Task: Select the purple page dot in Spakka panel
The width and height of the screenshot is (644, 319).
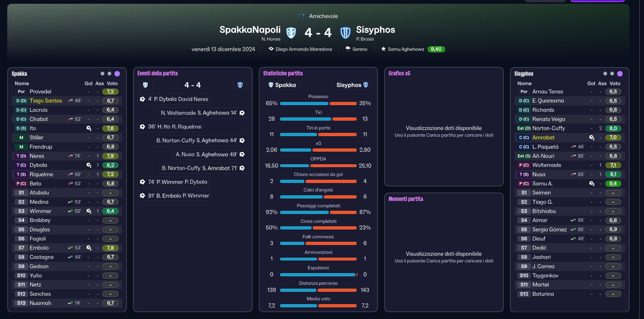Action: click(x=117, y=74)
